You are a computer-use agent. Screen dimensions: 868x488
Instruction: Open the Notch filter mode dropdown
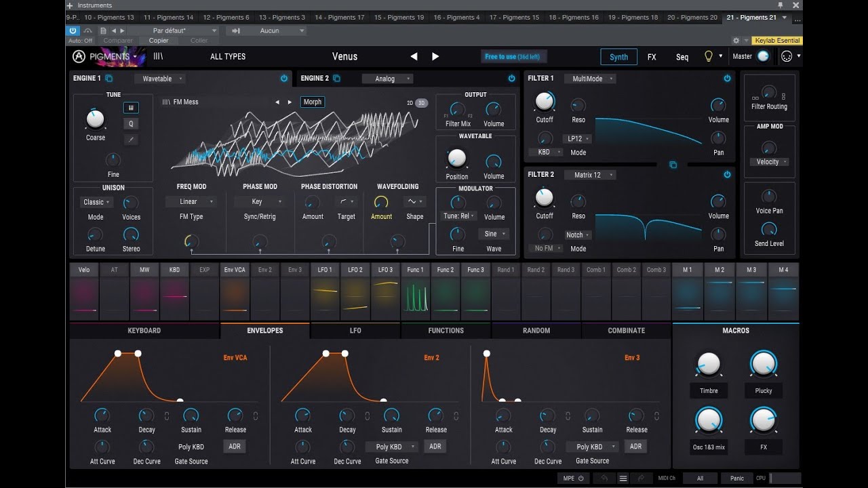coord(578,235)
